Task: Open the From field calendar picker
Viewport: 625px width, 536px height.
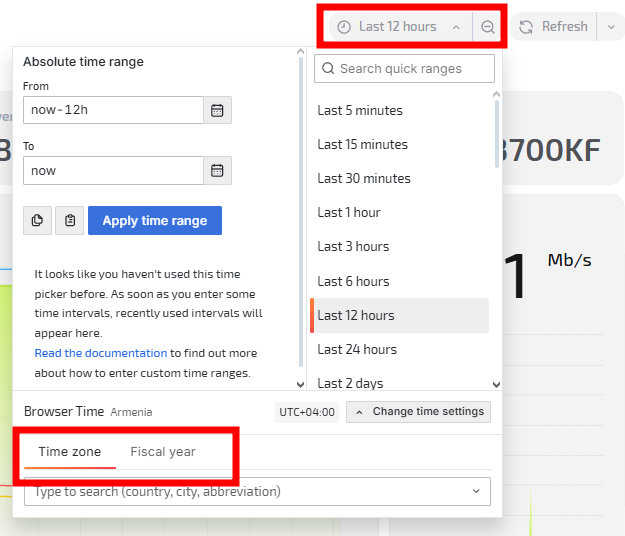Action: 217,110
